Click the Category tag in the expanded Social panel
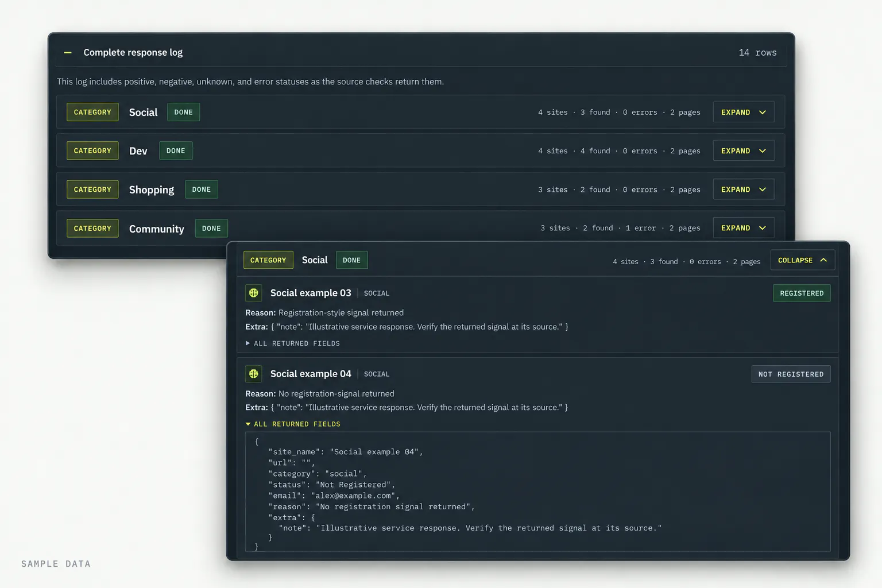This screenshot has width=882, height=588. pyautogui.click(x=268, y=260)
